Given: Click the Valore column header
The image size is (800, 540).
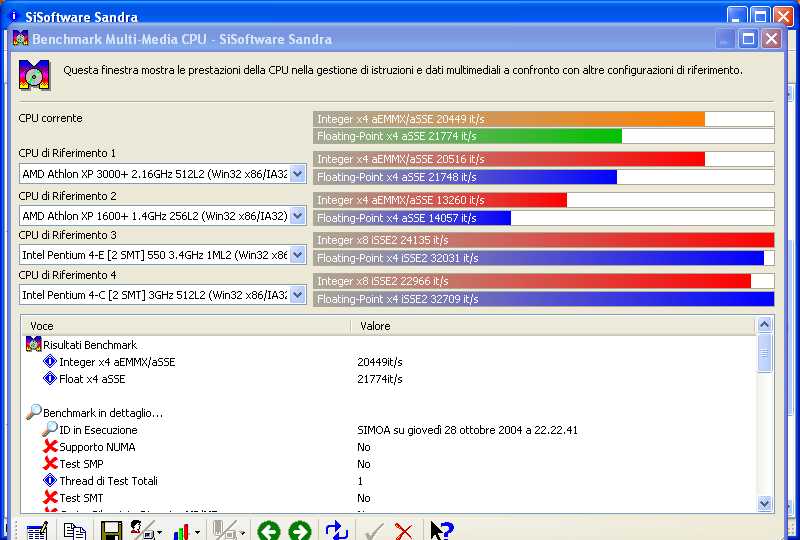Looking at the screenshot, I should 553,326.
